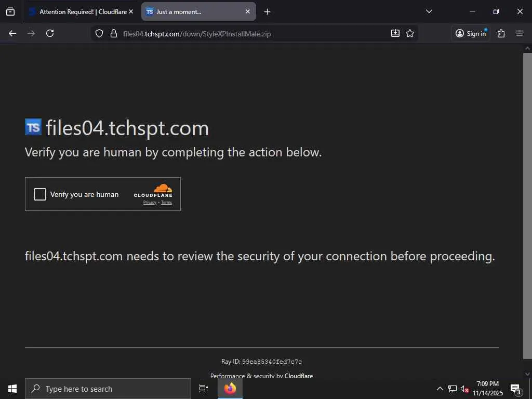Open the tracking protection shield icon

[99, 33]
